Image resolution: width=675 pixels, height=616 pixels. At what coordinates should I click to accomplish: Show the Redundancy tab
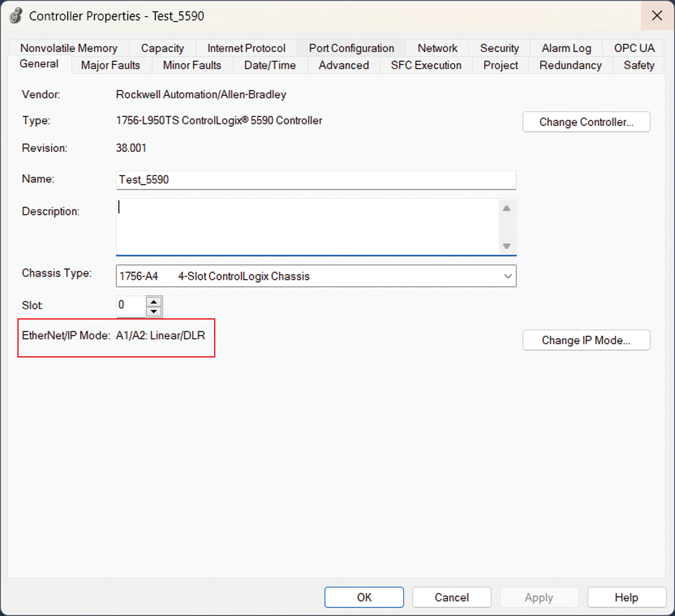pos(570,65)
